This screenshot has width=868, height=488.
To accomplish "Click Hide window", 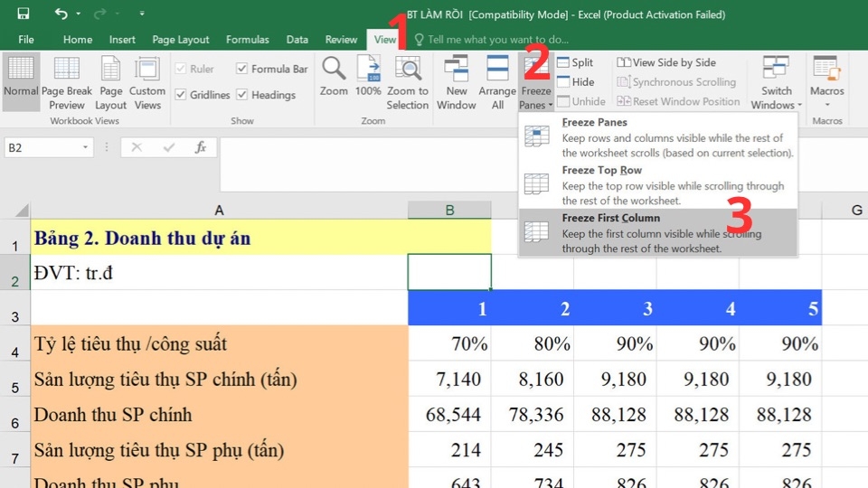I will [x=576, y=82].
